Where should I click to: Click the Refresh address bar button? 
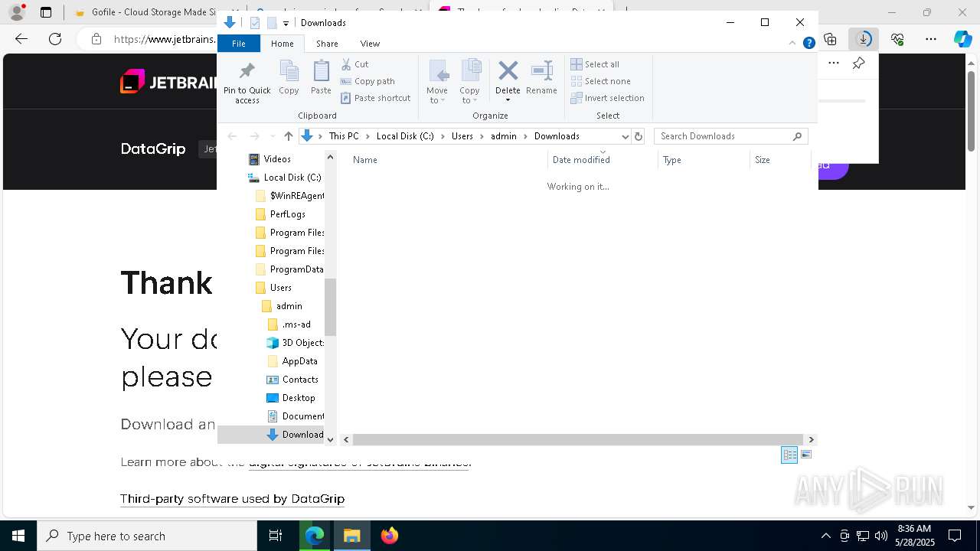pyautogui.click(x=639, y=136)
